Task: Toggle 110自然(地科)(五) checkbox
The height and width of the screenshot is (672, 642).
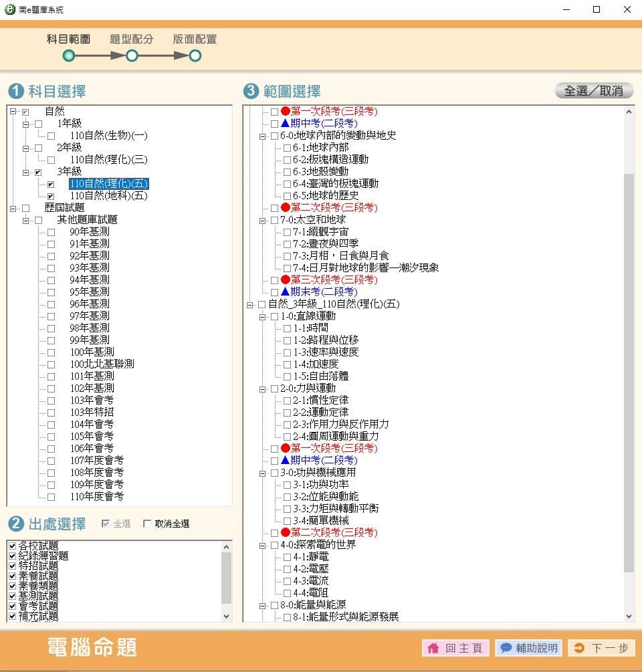Action: click(51, 197)
